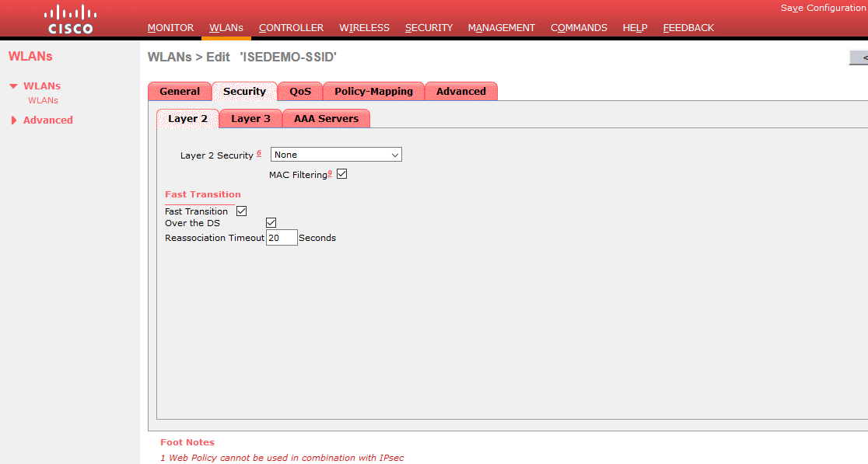Switch to the Advanced tab

tap(461, 91)
